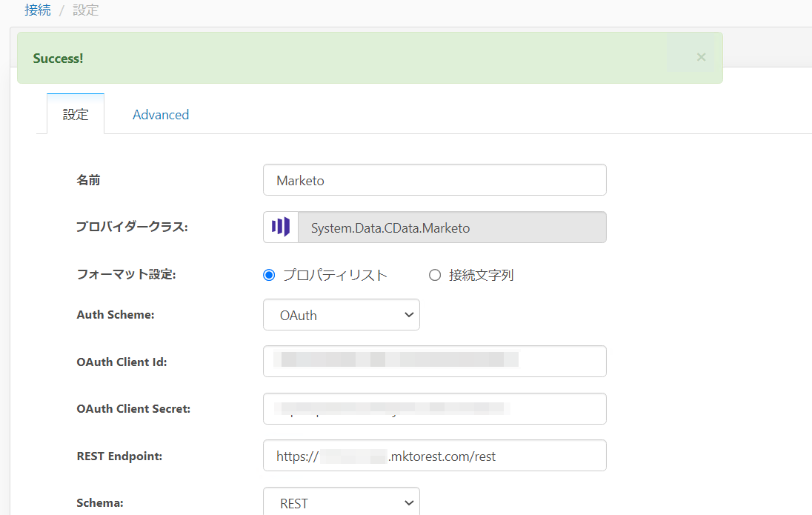Viewport: 812px width, 515px height.
Task: Click the プロバイダークラス: label
Action: point(132,227)
